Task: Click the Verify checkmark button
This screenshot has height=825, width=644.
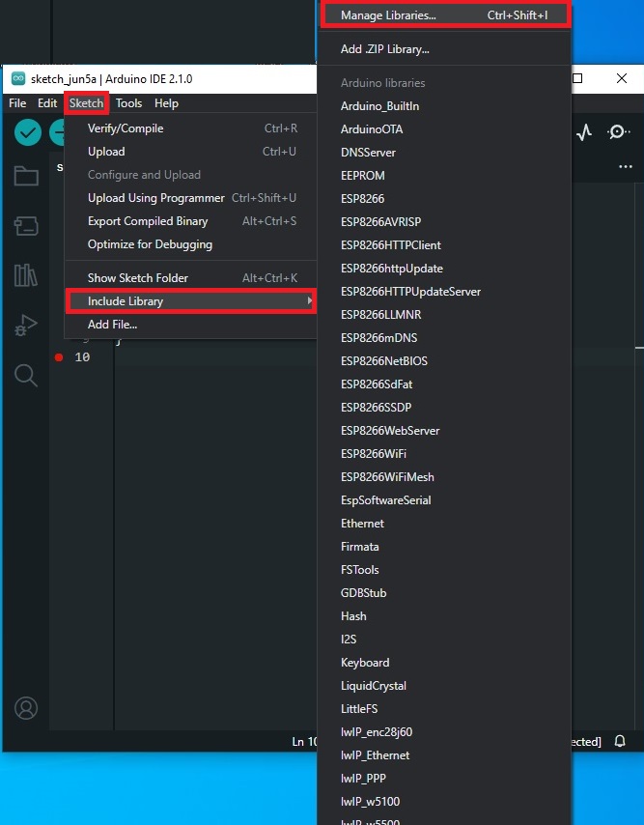Action: pyautogui.click(x=28, y=132)
